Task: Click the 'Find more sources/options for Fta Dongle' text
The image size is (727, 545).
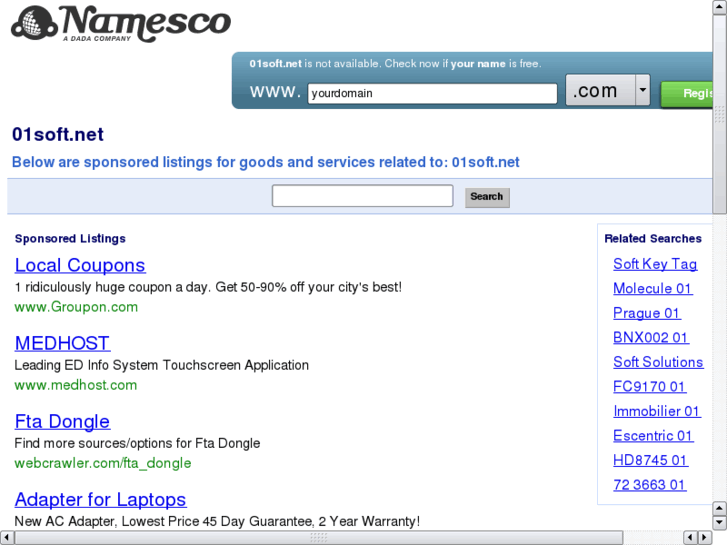Action: click(137, 443)
